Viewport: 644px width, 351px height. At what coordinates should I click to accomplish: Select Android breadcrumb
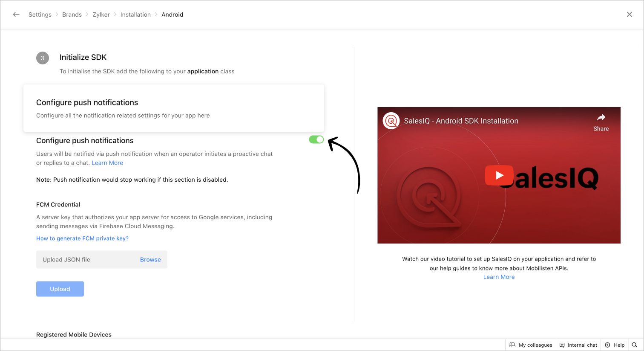[172, 15]
